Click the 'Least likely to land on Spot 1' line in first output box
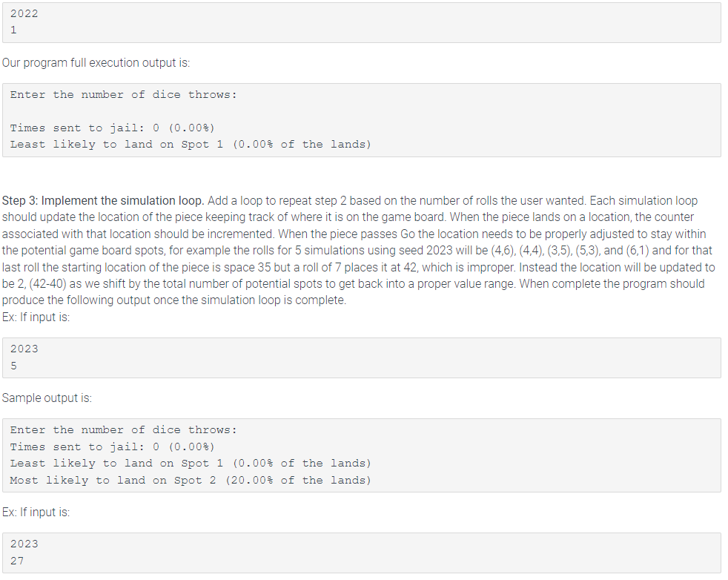This screenshot has width=728, height=580. [x=191, y=145]
